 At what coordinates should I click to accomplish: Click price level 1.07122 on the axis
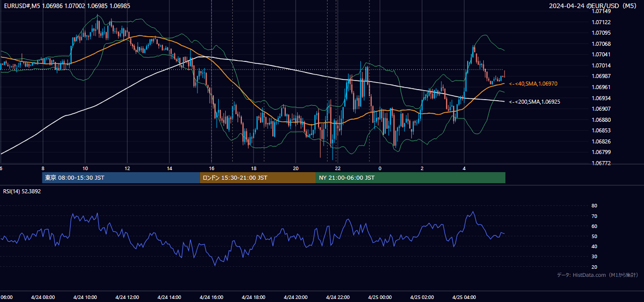(601, 22)
